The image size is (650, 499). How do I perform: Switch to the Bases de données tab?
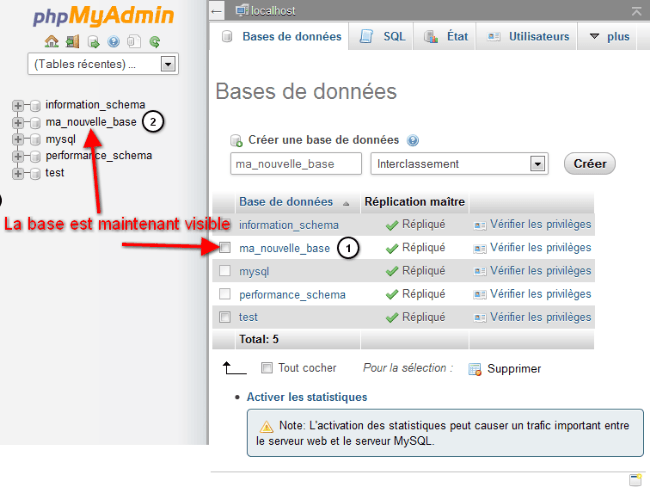[x=280, y=36]
